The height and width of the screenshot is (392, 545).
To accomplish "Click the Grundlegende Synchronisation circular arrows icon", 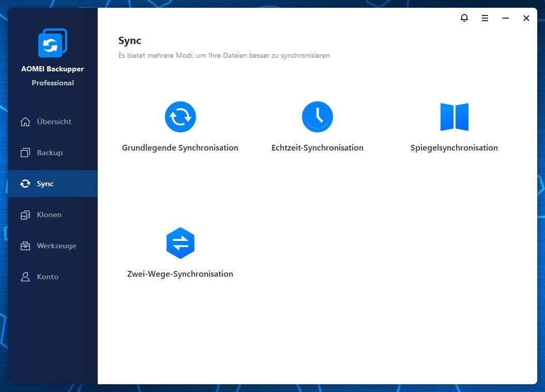I will coord(180,117).
